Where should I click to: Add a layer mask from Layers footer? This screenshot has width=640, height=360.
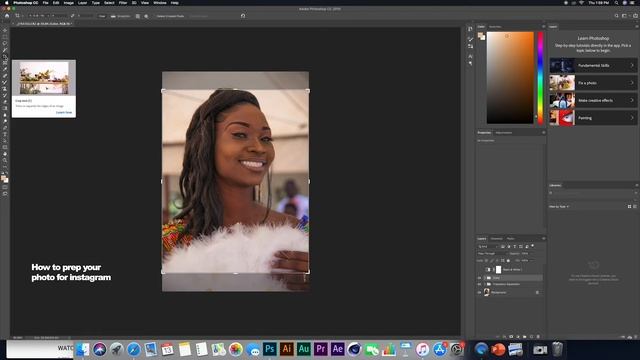[511, 337]
